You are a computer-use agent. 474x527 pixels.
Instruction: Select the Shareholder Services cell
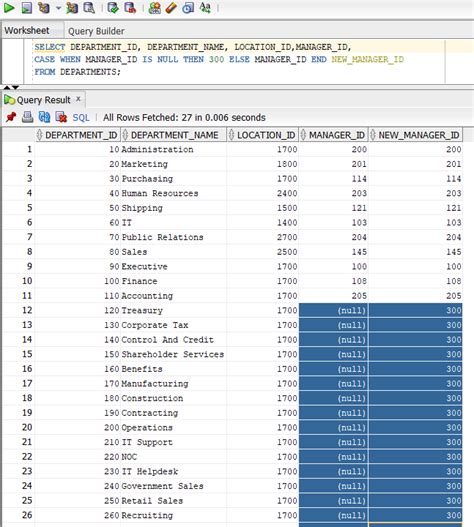pos(173,354)
